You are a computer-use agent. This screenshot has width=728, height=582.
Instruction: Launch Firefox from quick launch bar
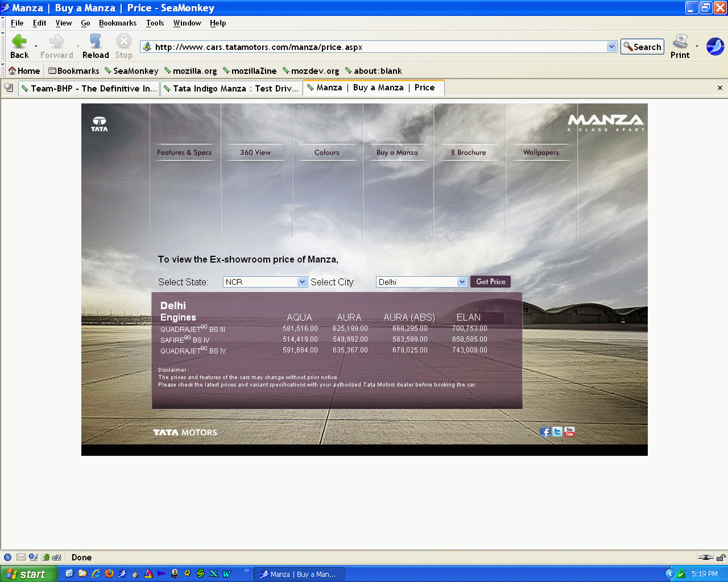pos(109,574)
